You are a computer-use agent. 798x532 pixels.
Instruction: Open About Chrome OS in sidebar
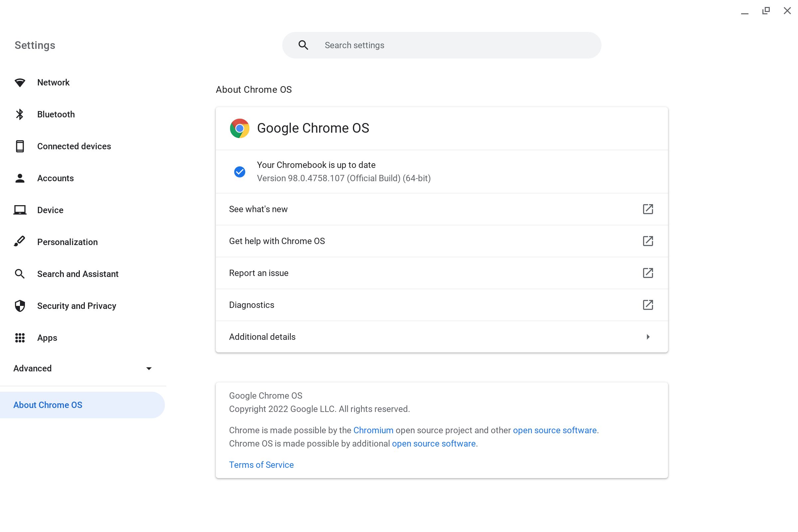point(48,404)
